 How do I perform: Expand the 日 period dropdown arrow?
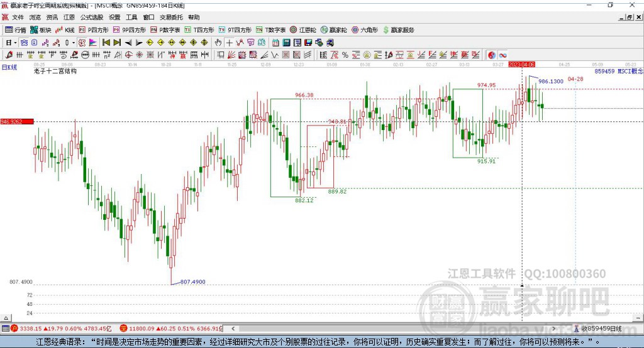point(15,43)
